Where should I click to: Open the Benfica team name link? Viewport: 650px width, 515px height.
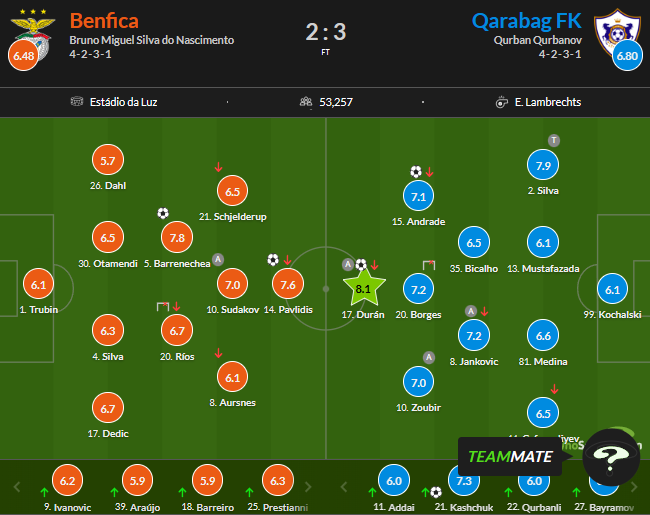[104, 21]
